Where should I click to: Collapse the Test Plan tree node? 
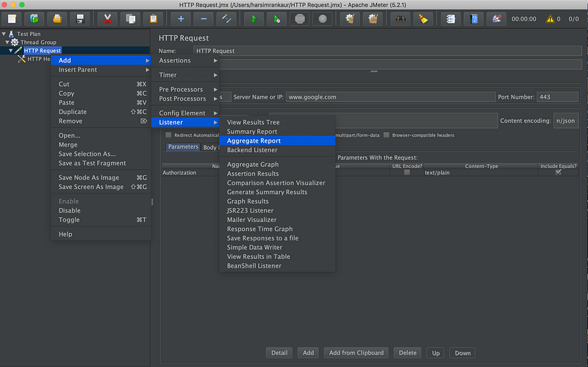(x=4, y=34)
